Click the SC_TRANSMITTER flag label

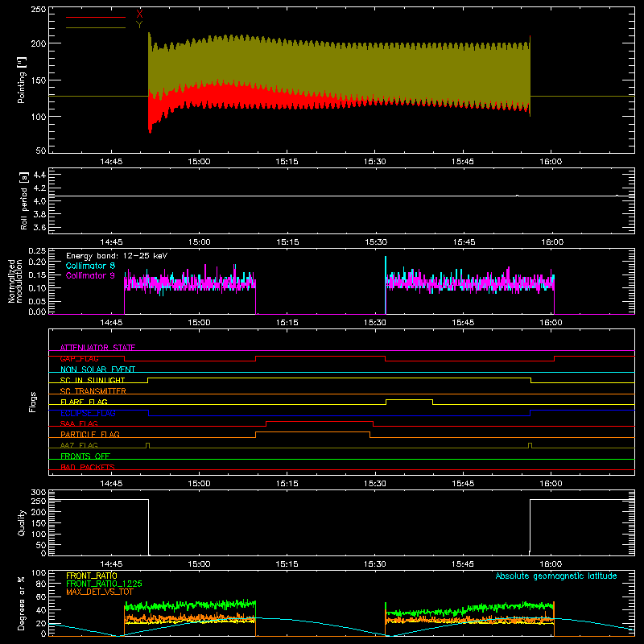(93, 391)
